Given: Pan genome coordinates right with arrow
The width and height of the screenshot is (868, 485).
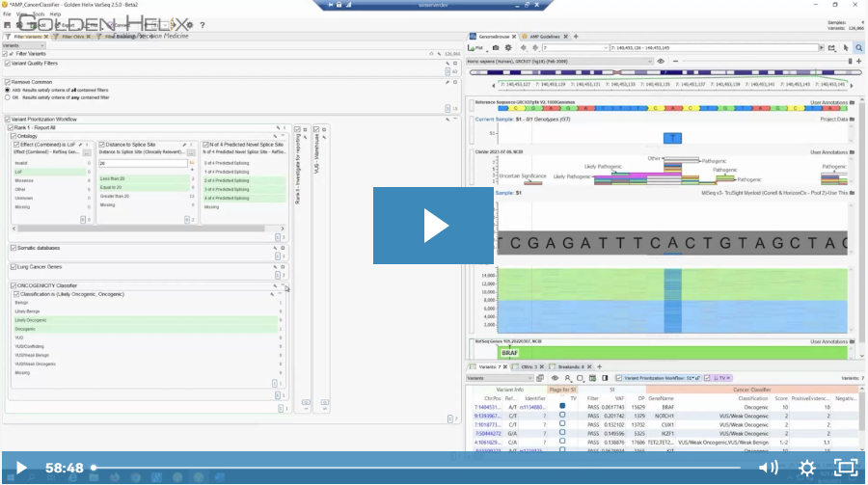Looking at the screenshot, I should pos(852,85).
